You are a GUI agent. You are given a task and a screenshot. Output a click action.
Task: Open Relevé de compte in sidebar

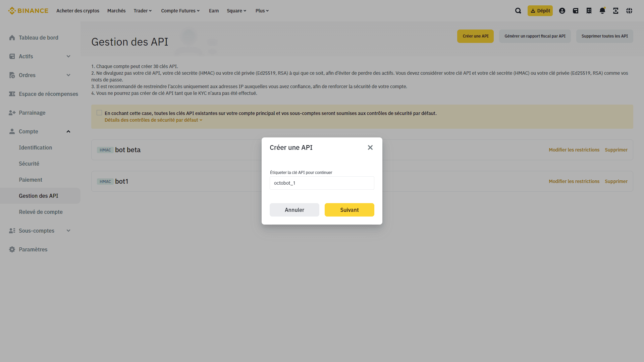41,212
